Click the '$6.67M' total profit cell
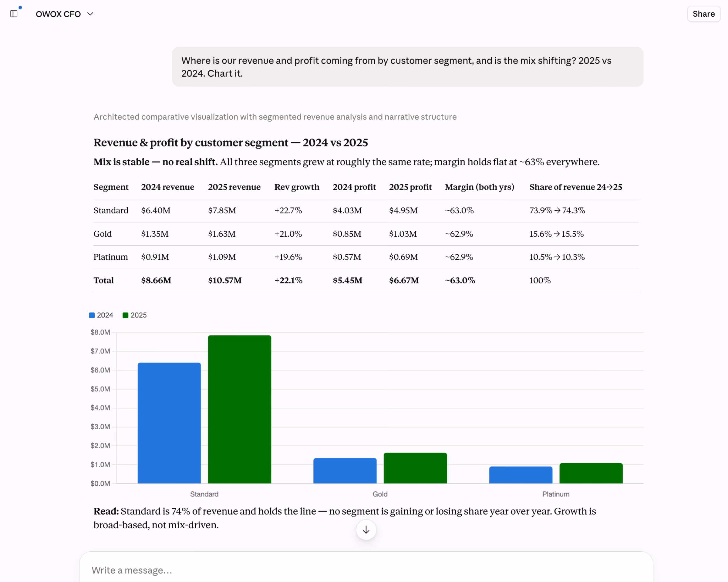Viewport: 728px width, 582px height. click(x=404, y=280)
